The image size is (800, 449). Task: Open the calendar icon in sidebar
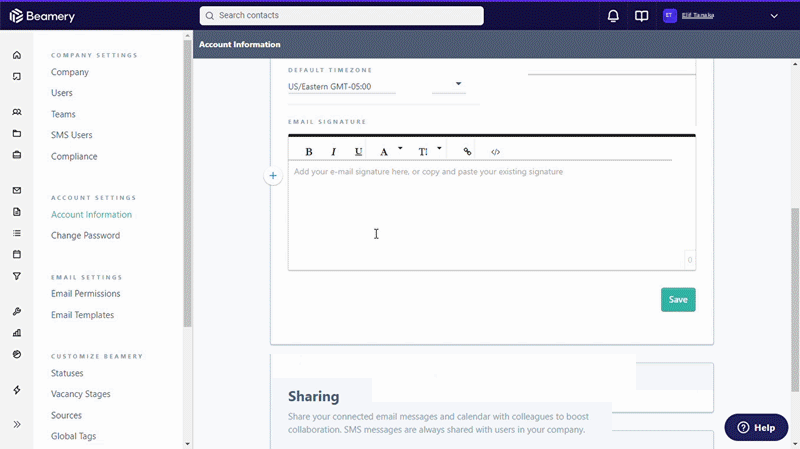[x=17, y=254]
